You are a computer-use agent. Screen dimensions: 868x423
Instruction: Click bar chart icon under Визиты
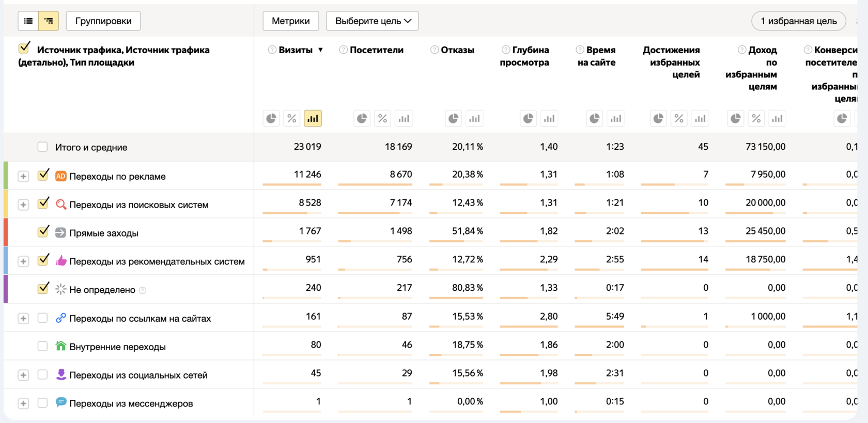[313, 119]
